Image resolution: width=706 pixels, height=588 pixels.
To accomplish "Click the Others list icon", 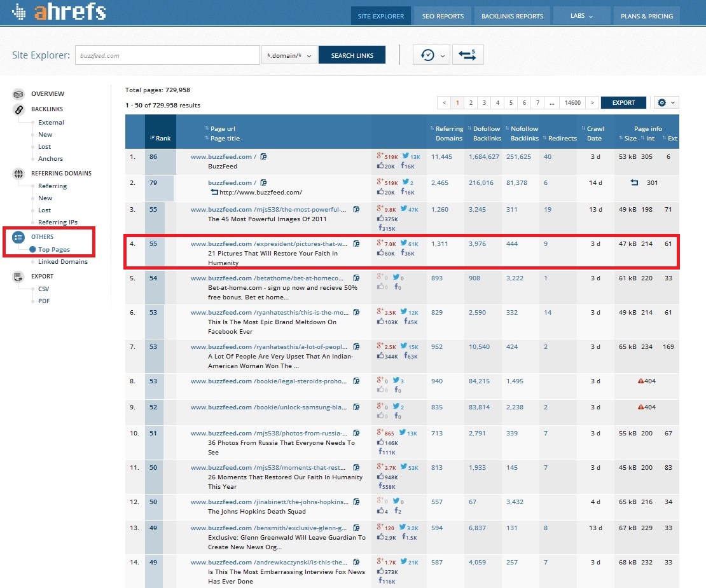I will click(x=18, y=237).
